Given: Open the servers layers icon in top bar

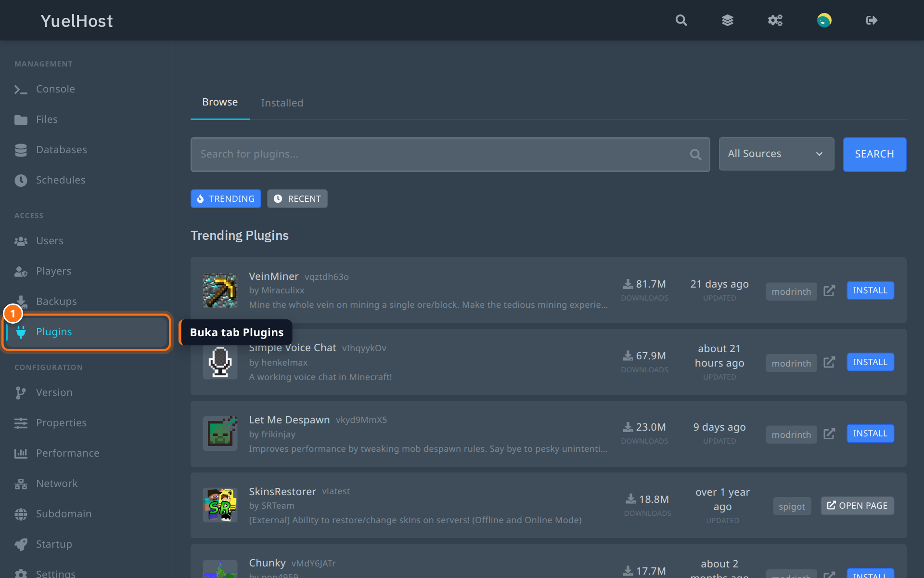Looking at the screenshot, I should [x=728, y=20].
